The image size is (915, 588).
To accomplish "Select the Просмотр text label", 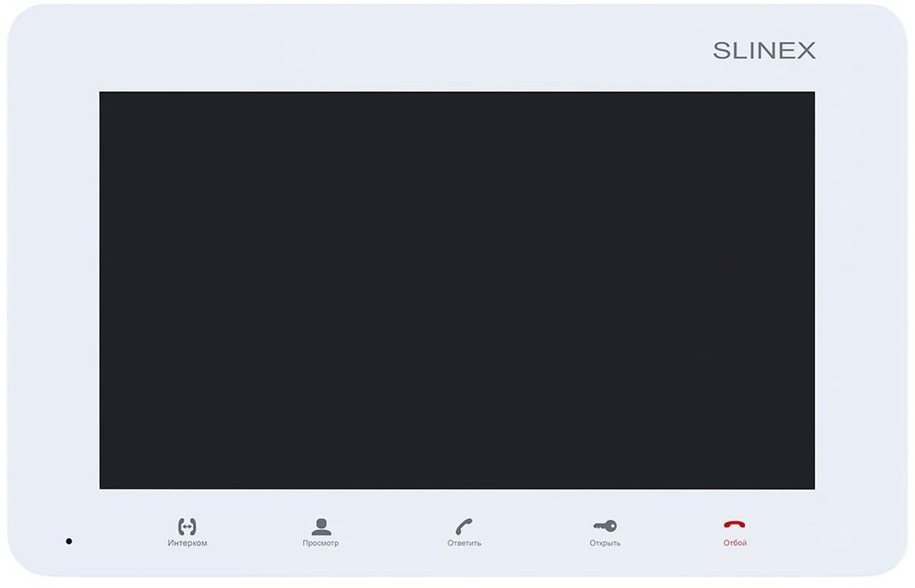I will click(x=321, y=543).
